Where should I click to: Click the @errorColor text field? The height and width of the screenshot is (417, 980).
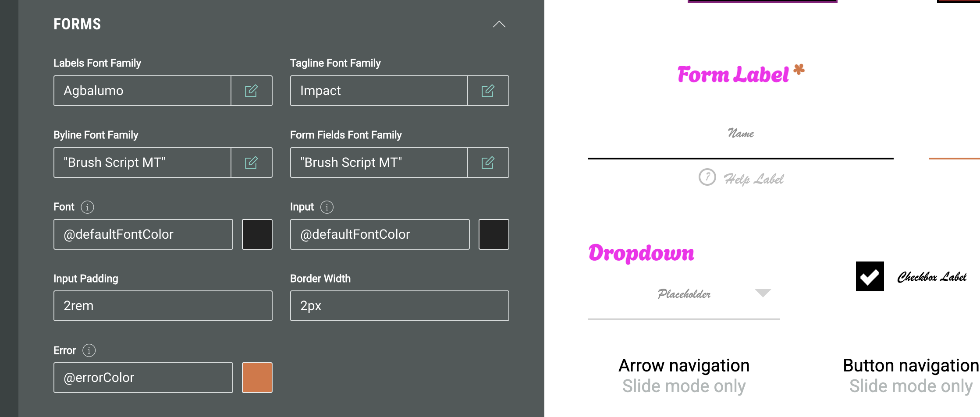tap(143, 378)
